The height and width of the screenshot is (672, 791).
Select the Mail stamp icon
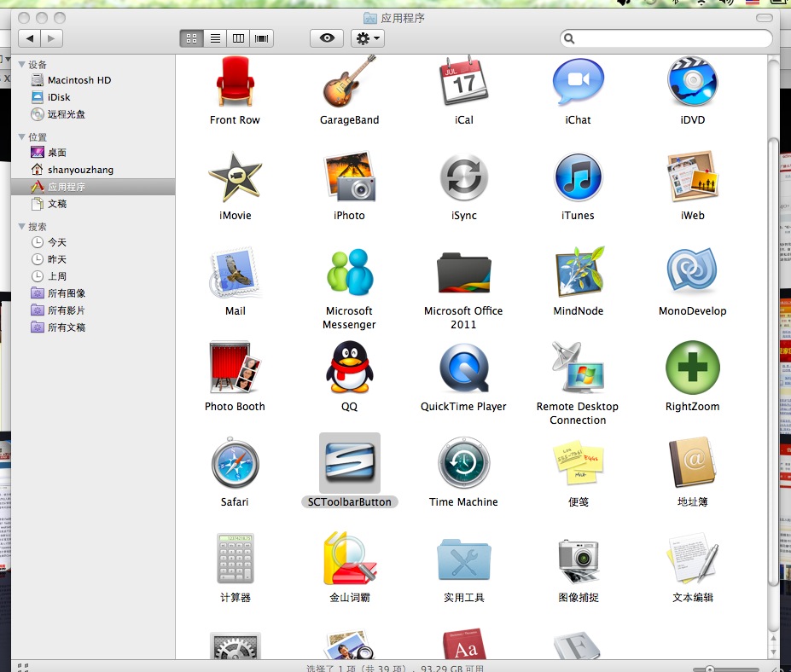(x=235, y=272)
